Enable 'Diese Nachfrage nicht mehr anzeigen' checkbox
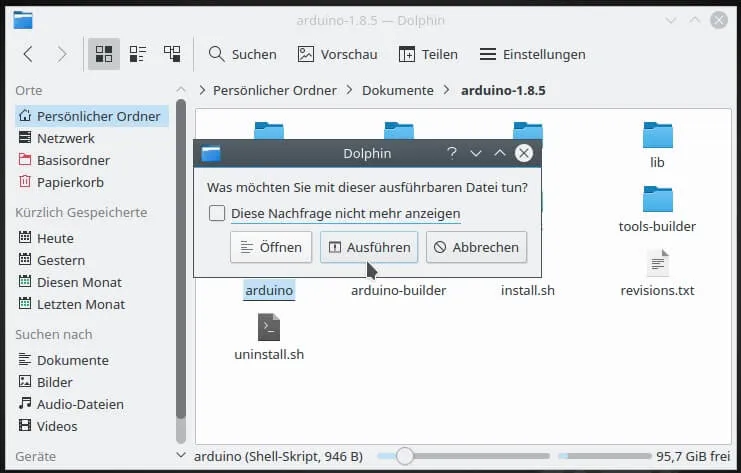This screenshot has width=741, height=473. (216, 213)
